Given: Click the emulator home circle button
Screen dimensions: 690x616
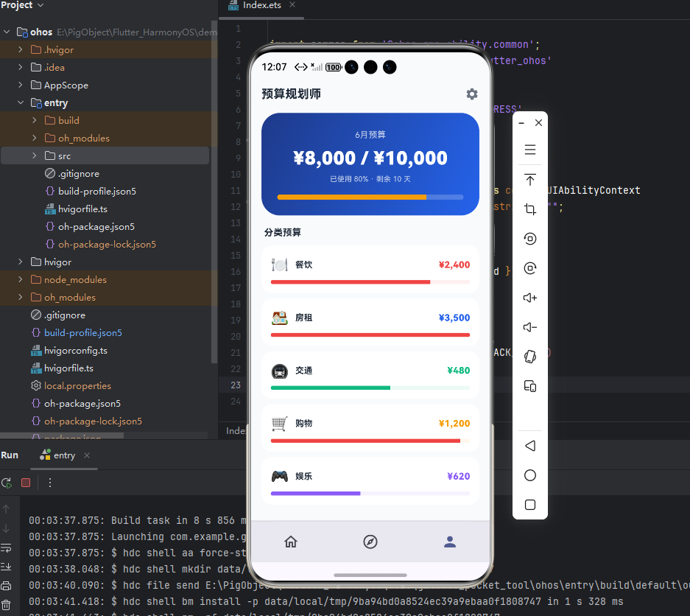Looking at the screenshot, I should click(530, 475).
